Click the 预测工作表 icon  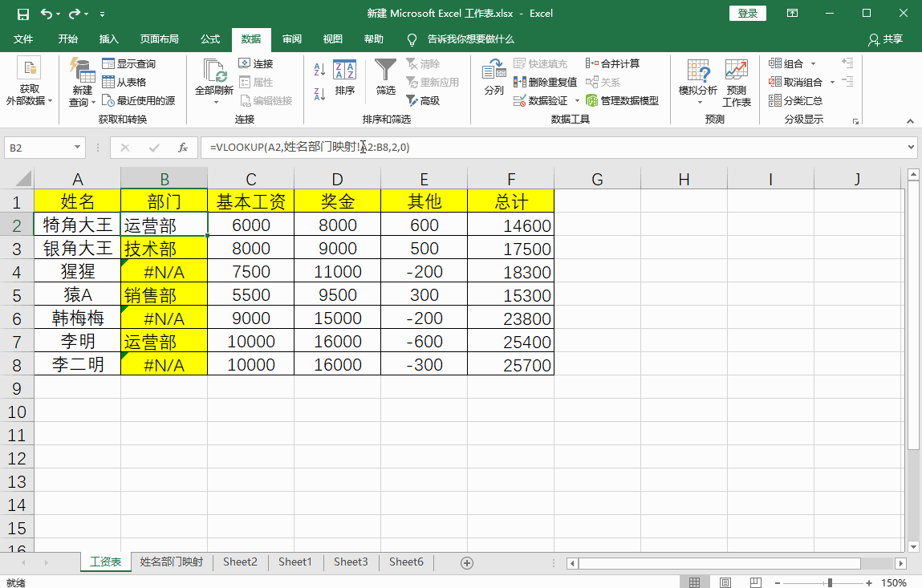coord(735,76)
